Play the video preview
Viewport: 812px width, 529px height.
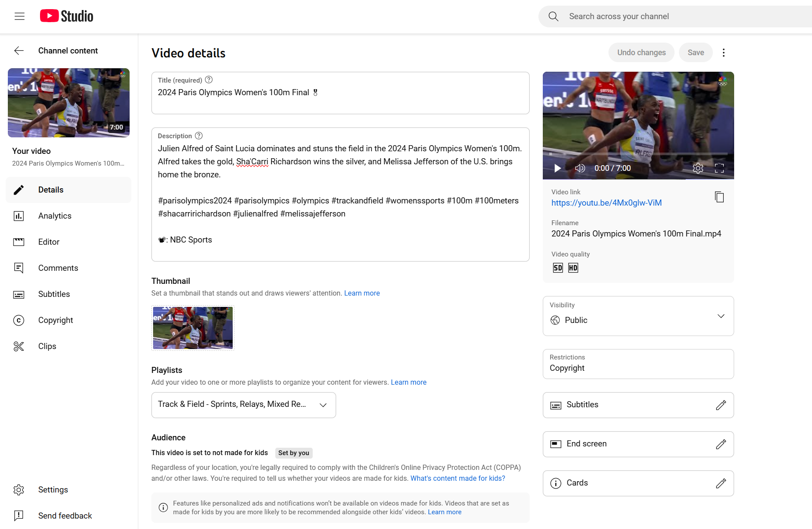[x=558, y=168]
